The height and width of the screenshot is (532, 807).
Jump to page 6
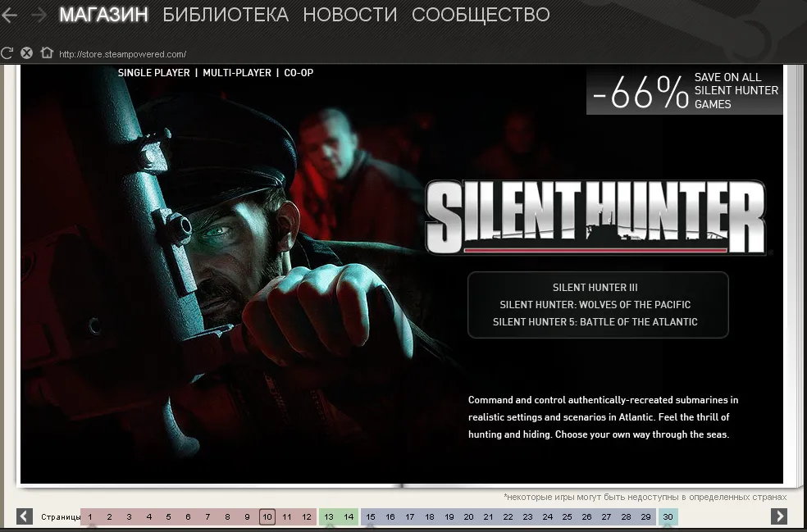(x=188, y=516)
